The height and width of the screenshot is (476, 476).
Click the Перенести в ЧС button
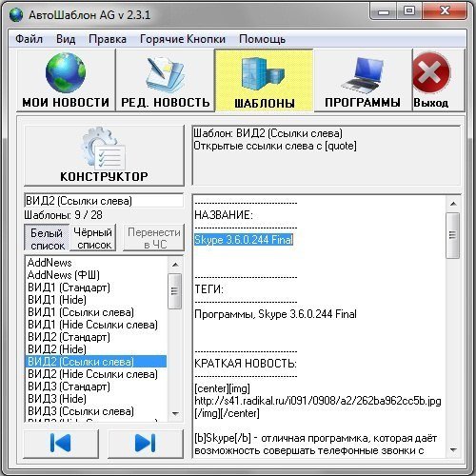coord(154,238)
